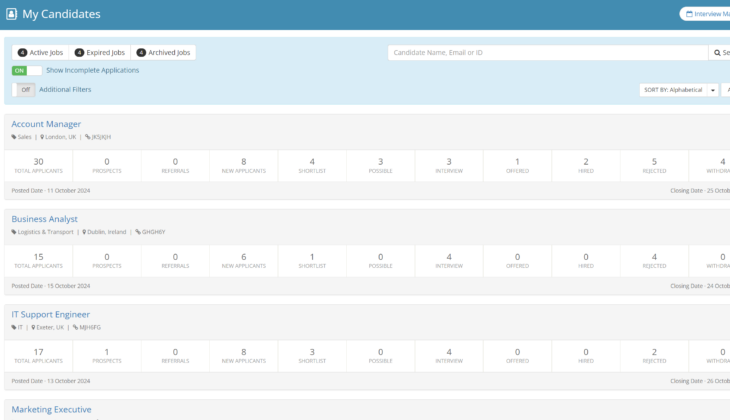Viewport: 730px width, 420px height.
Task: Enable the Additional Filters toggle
Action: click(25, 89)
